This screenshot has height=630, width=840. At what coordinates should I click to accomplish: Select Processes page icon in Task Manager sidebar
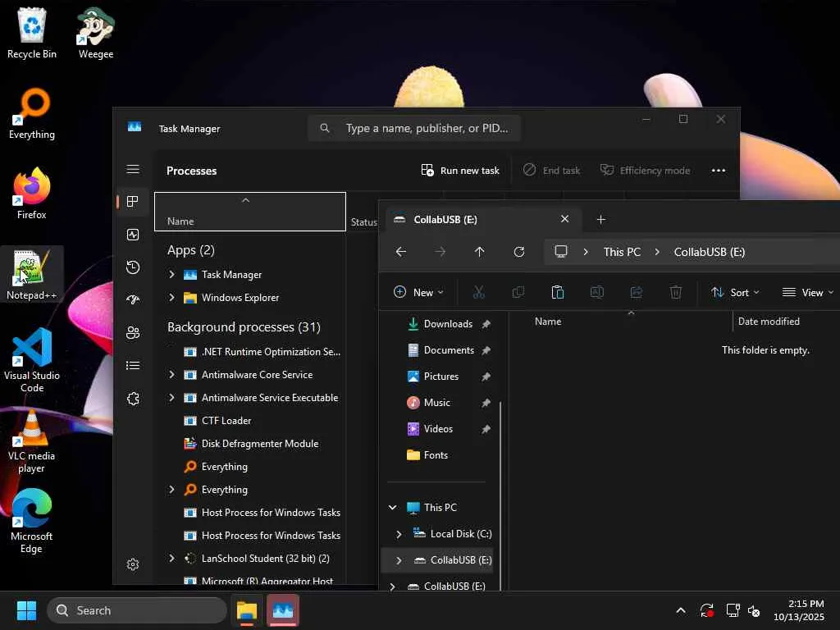(133, 202)
